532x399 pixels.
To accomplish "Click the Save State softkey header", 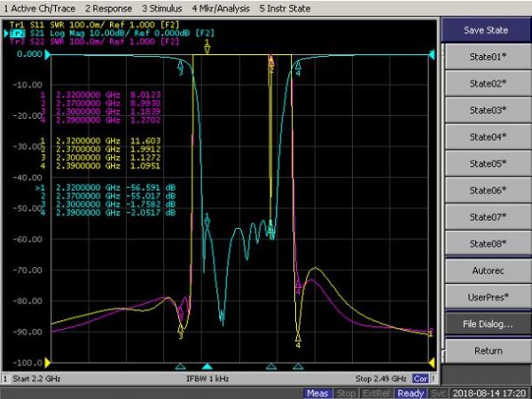I will [x=486, y=30].
